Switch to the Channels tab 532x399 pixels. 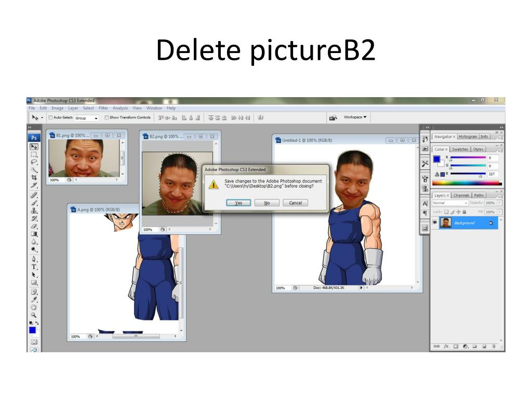(461, 195)
